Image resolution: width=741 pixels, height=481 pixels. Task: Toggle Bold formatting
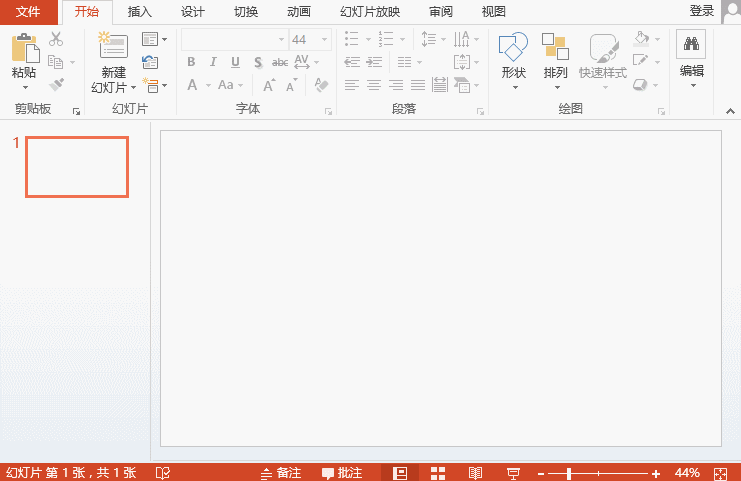[x=191, y=62]
